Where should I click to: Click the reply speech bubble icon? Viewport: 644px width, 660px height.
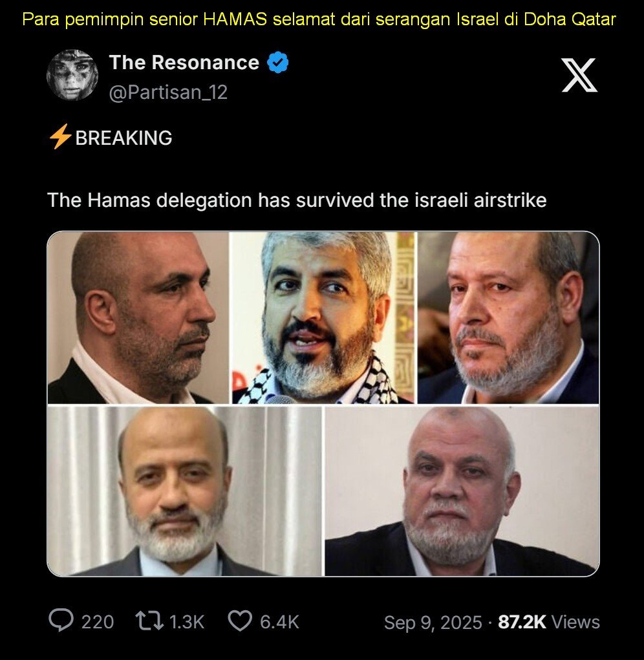[61, 622]
